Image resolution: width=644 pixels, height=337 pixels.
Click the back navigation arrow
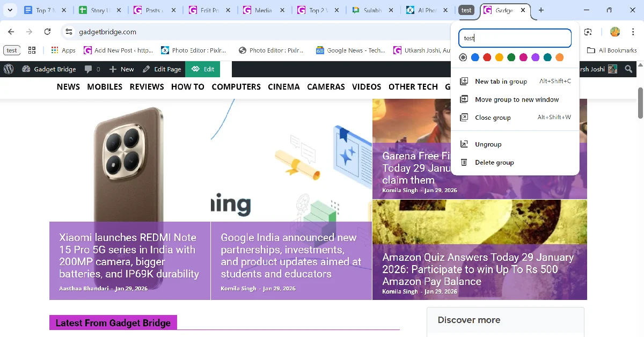pyautogui.click(x=11, y=32)
